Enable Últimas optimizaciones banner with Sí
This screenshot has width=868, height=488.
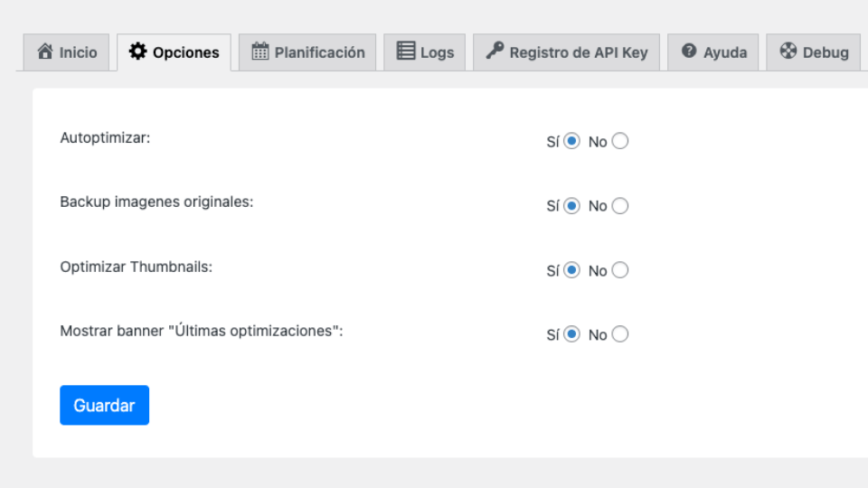click(571, 334)
